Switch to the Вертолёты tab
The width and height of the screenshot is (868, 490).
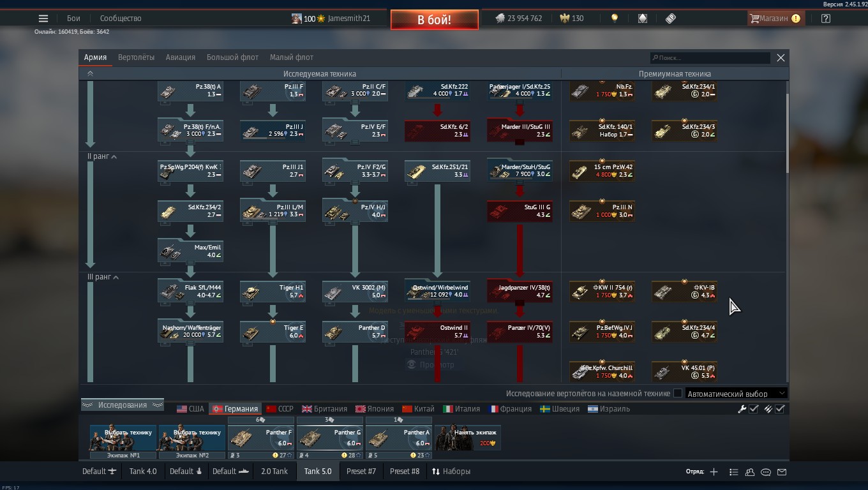pos(136,57)
